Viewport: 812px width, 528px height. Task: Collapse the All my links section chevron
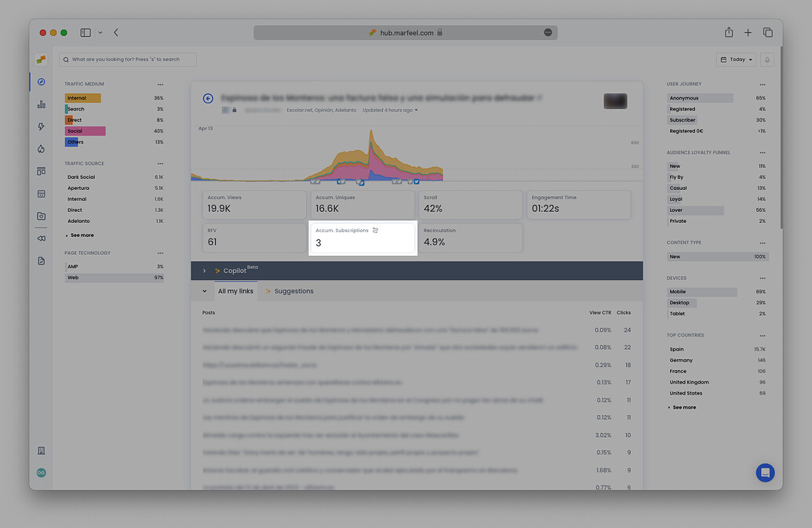click(x=204, y=291)
